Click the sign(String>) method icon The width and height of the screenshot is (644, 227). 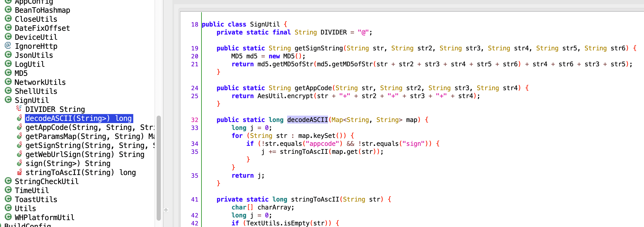point(19,163)
